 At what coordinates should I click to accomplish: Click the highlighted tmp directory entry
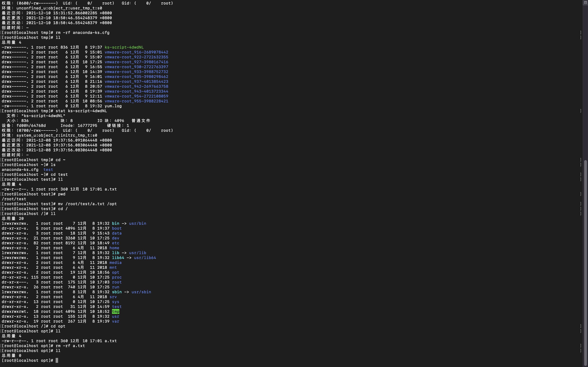click(x=115, y=311)
